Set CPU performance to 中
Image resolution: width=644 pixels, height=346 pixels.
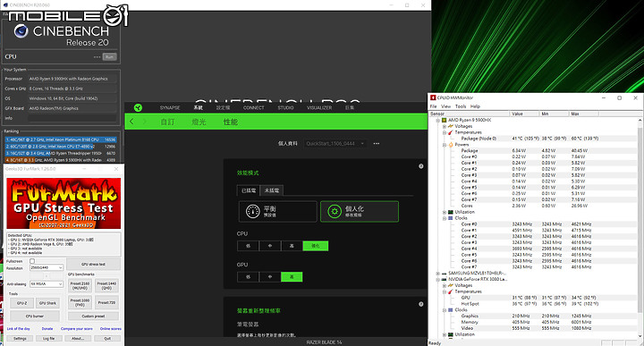tap(270, 246)
